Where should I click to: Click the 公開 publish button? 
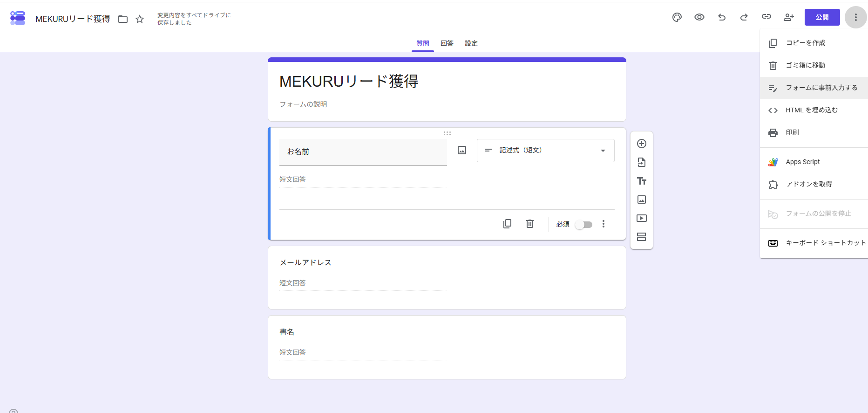coord(822,17)
